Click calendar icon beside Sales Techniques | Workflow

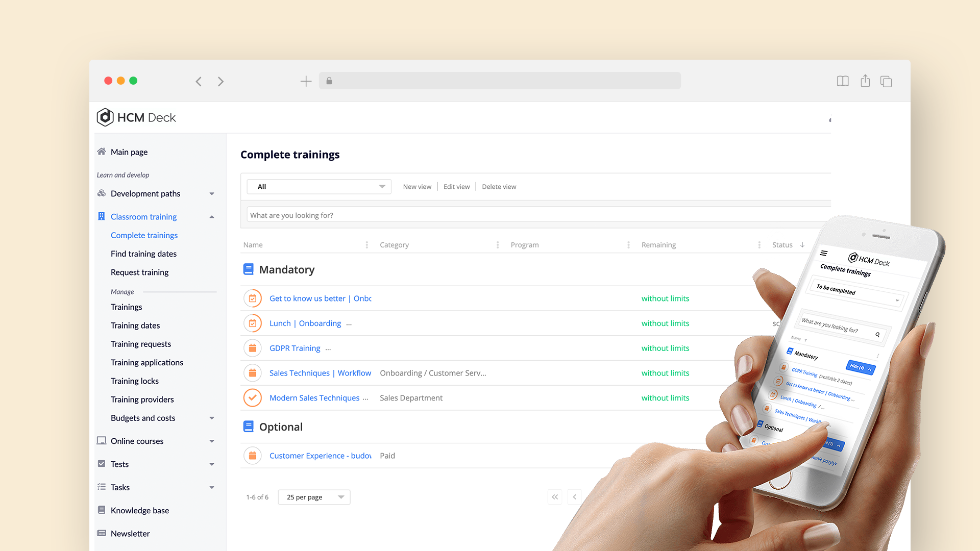pos(253,373)
